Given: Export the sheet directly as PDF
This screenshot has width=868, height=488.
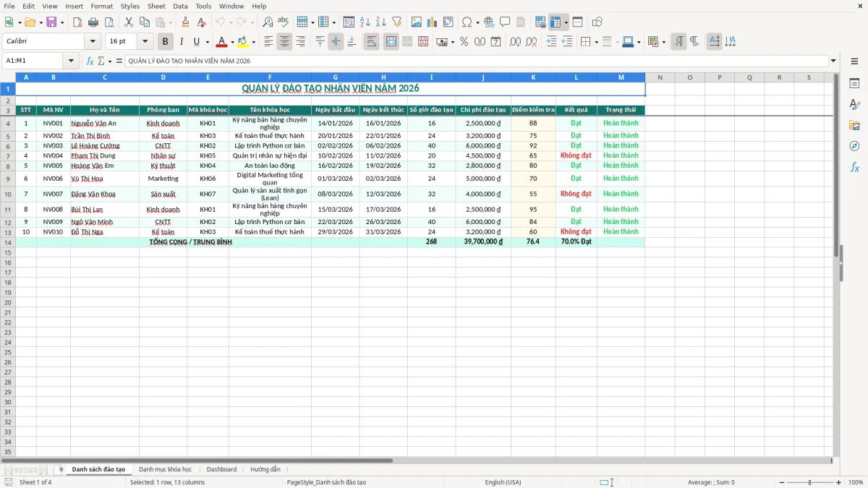Looking at the screenshot, I should [77, 22].
